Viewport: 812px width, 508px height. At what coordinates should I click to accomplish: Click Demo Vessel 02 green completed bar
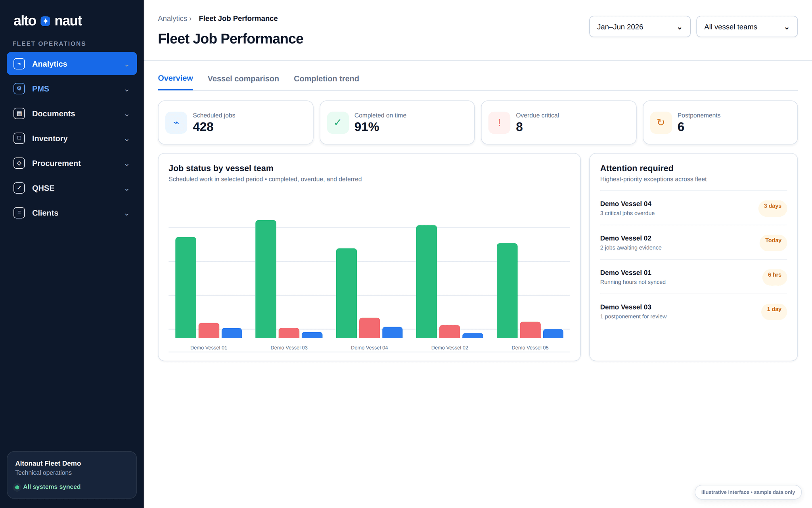[427, 282]
